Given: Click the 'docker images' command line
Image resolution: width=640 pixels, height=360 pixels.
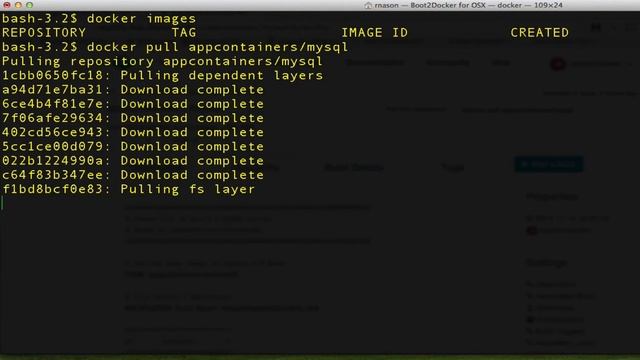Looking at the screenshot, I should [99, 19].
